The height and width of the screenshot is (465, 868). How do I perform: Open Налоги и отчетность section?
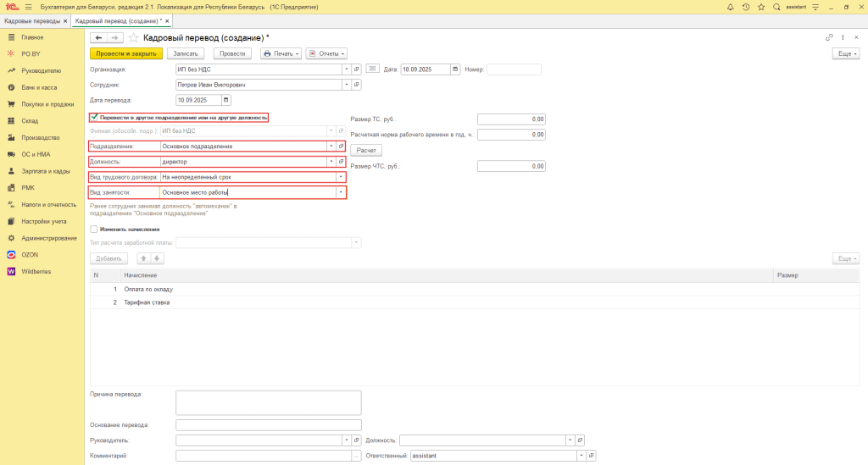point(48,205)
